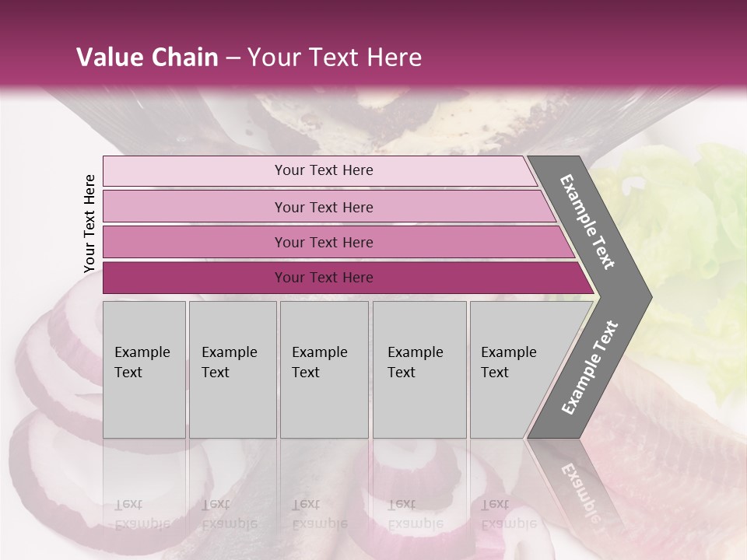This screenshot has height=560, width=747.
Task: Select the second gray "Example Text" box
Action: (232, 369)
